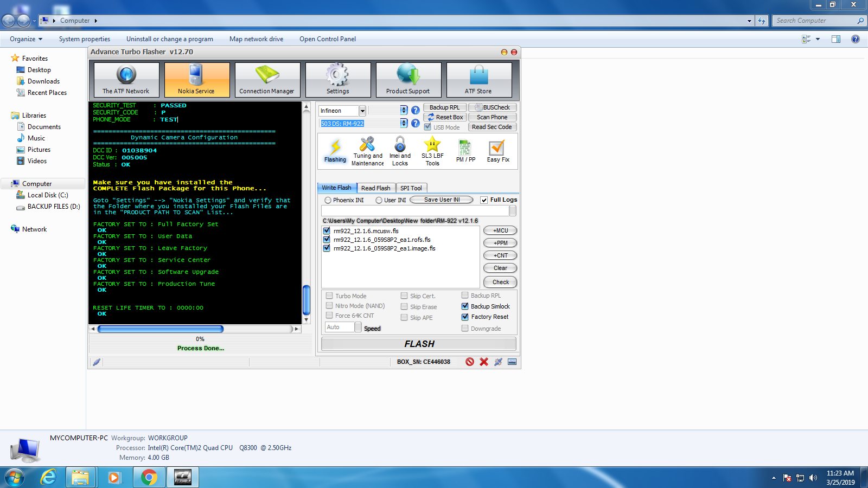Open the INI path dropdown below Phoenix INI
Image resolution: width=868 pixels, height=488 pixels.
tap(513, 210)
